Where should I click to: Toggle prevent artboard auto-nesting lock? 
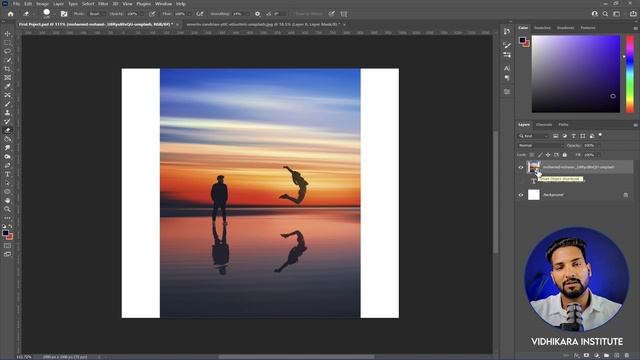(x=556, y=155)
